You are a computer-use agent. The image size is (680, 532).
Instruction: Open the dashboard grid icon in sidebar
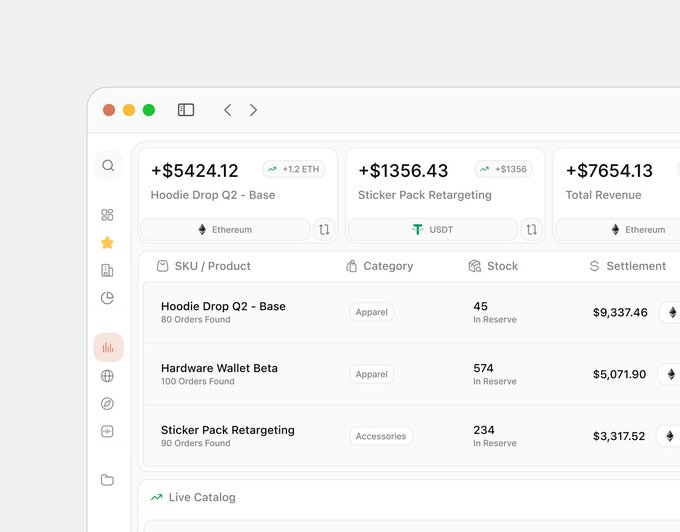point(107,215)
